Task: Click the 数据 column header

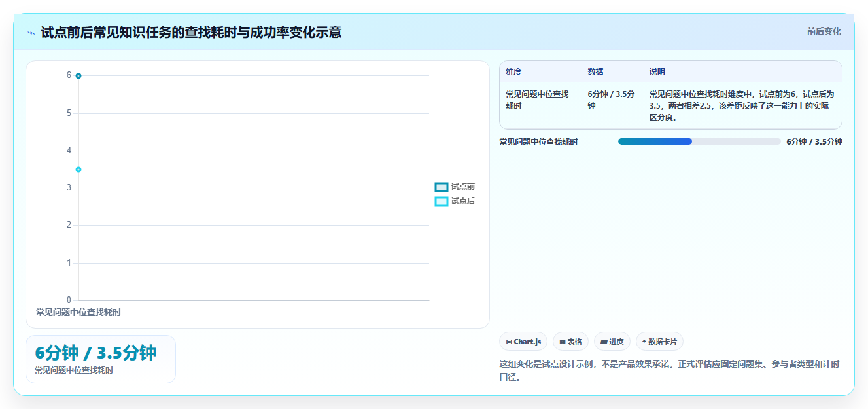Action: pyautogui.click(x=595, y=72)
